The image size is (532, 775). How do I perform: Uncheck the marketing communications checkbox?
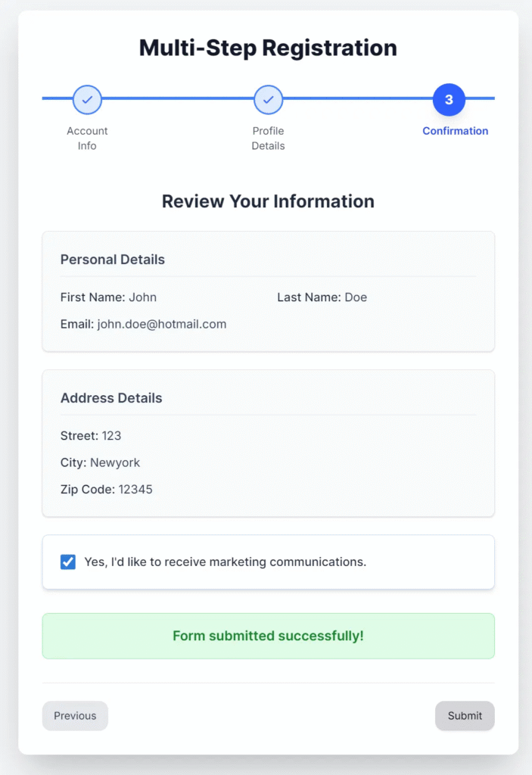(68, 562)
